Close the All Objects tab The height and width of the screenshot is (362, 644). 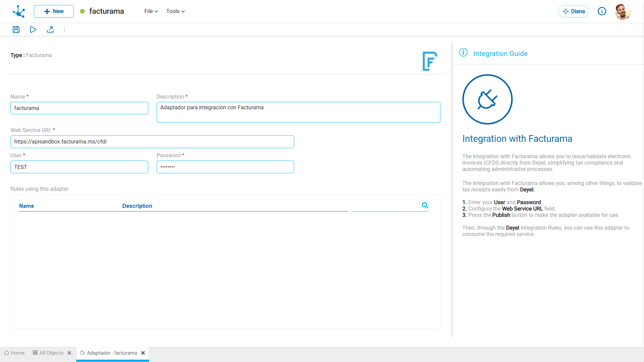click(69, 353)
